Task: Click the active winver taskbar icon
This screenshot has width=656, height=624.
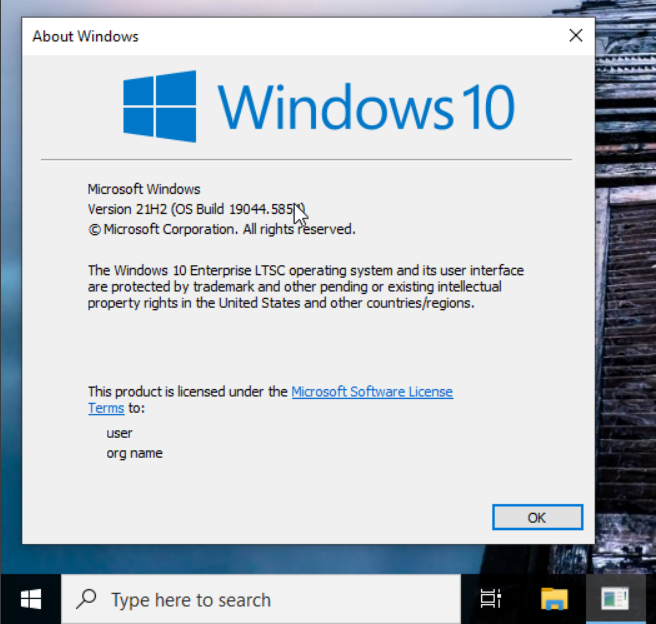Action: [615, 599]
